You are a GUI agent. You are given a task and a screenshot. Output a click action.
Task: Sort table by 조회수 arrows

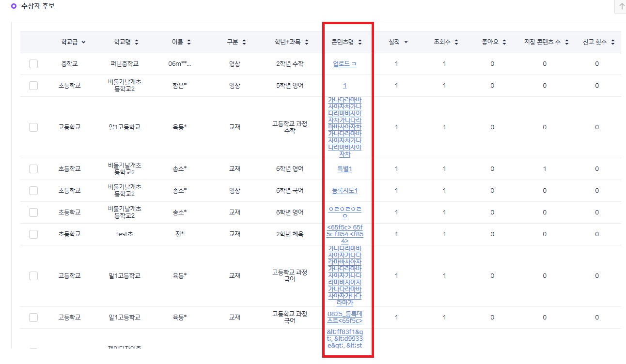click(456, 43)
